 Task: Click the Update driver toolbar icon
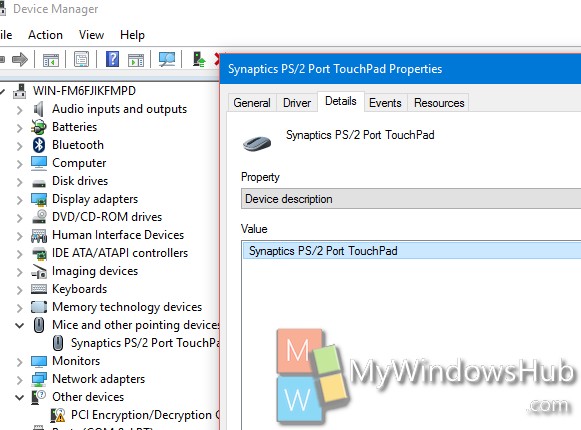point(199,59)
